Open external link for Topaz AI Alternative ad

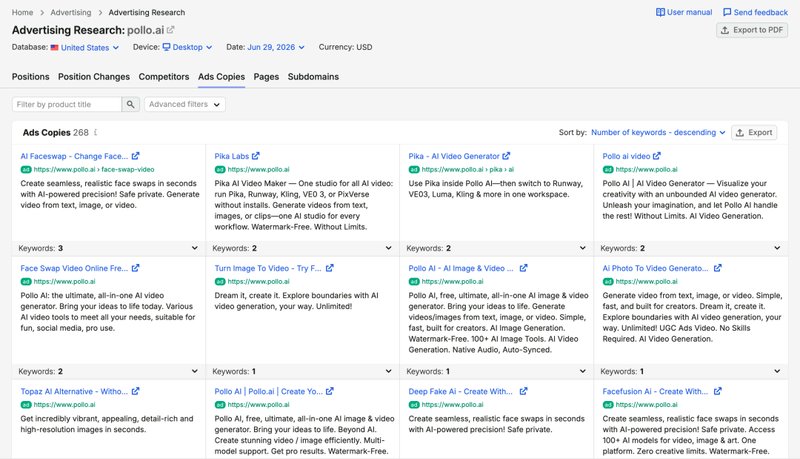135,392
